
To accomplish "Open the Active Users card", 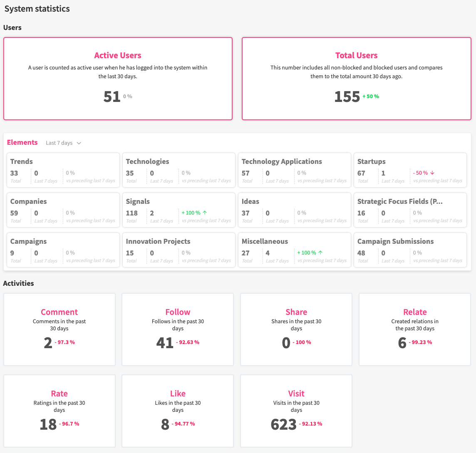I will pos(118,79).
